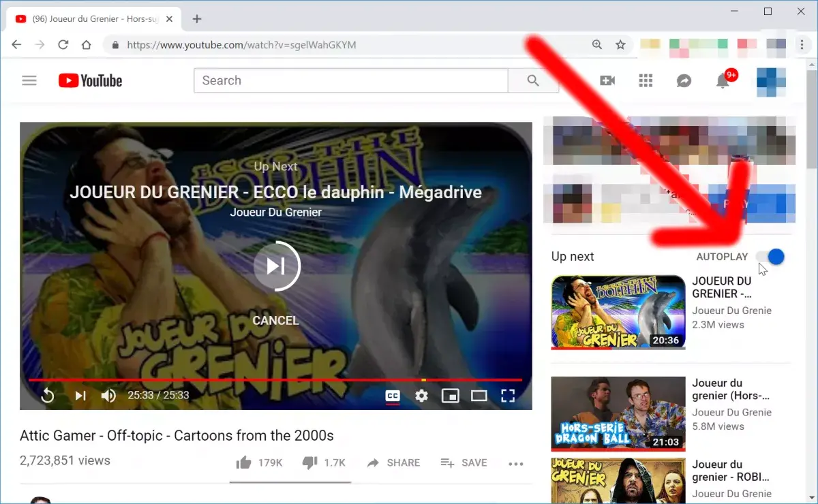
Task: Click the address bar URL
Action: tap(241, 45)
